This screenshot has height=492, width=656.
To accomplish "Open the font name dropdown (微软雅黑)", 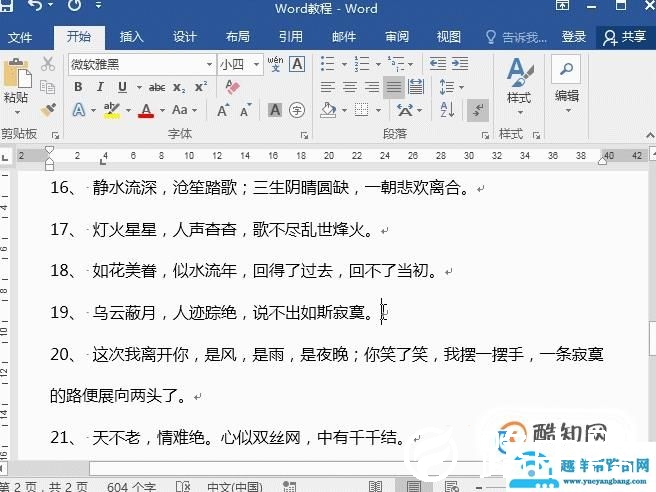I will 209,64.
